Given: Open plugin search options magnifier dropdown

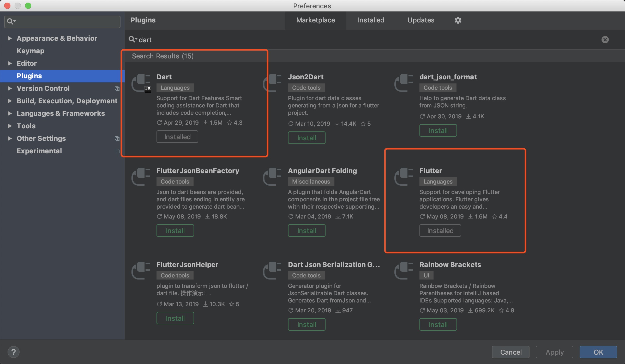Looking at the screenshot, I should pos(133,39).
